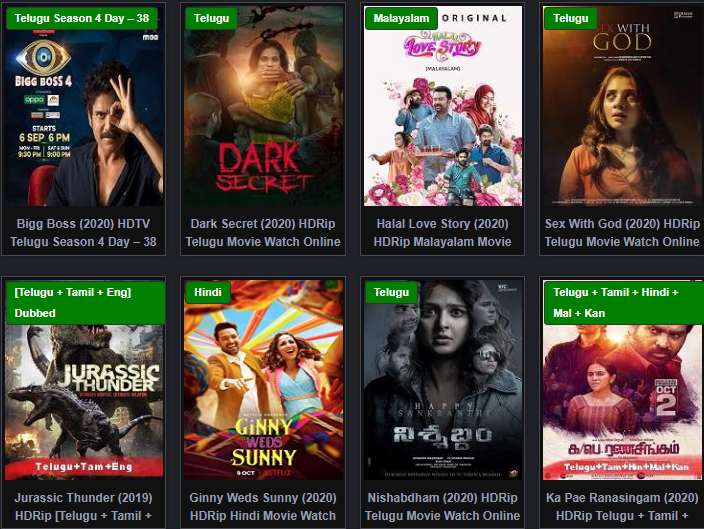Click the Dark Secret movie poster
This screenshot has width=704, height=529.
(x=264, y=106)
